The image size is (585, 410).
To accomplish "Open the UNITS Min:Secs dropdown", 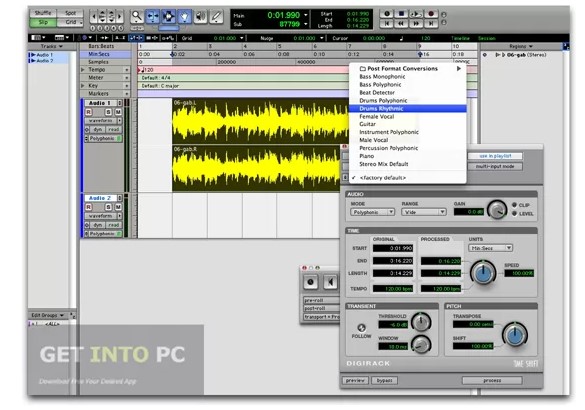I will (x=490, y=248).
